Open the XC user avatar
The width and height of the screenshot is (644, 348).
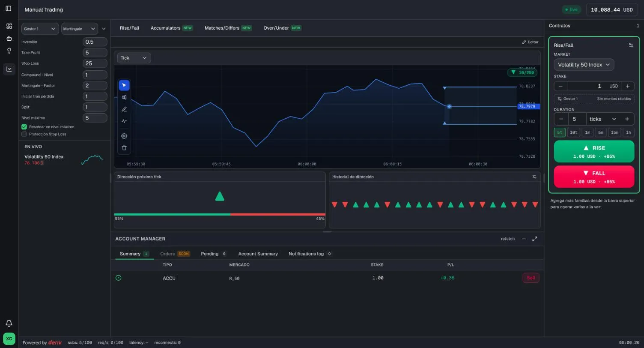click(9, 339)
